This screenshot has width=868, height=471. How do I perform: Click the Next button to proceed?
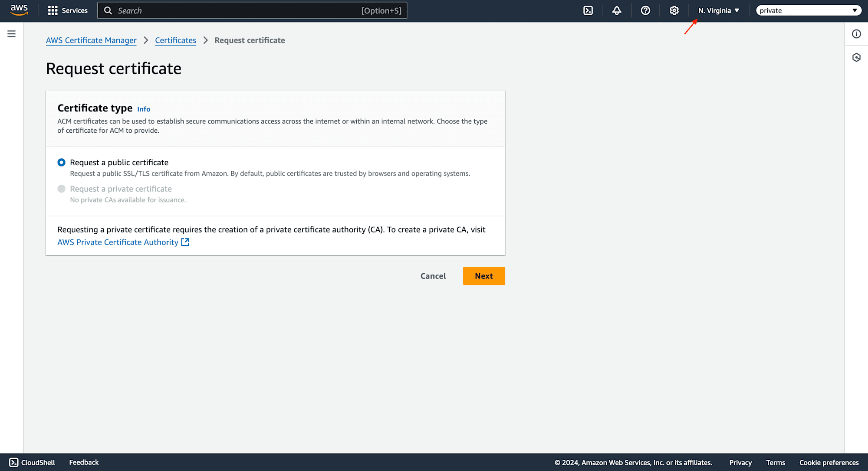[x=484, y=276]
